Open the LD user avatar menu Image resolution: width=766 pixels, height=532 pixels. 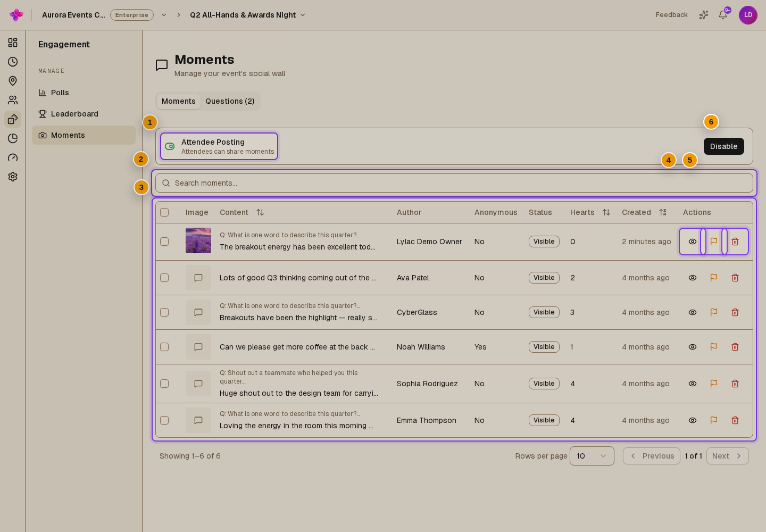point(748,15)
